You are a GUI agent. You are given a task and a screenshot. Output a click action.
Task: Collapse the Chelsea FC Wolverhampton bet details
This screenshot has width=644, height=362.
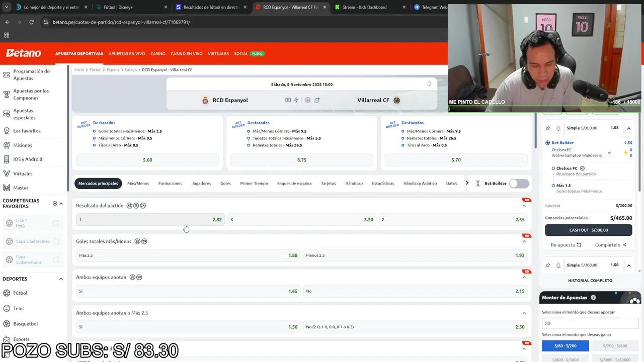click(609, 153)
